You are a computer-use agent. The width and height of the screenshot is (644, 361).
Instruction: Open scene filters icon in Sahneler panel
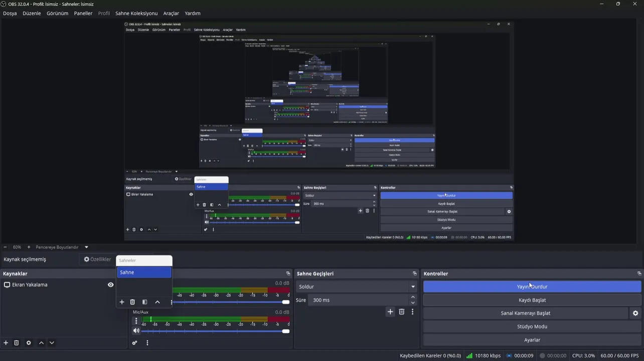coord(144,302)
